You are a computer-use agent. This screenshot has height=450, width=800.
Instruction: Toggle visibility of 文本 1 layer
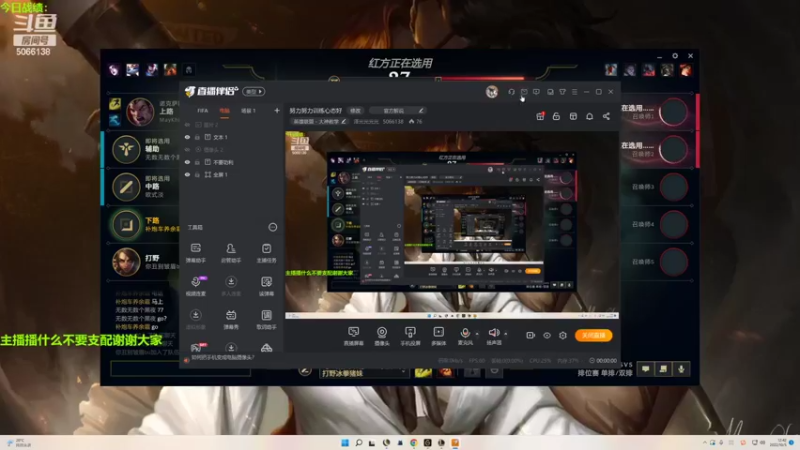click(187, 137)
